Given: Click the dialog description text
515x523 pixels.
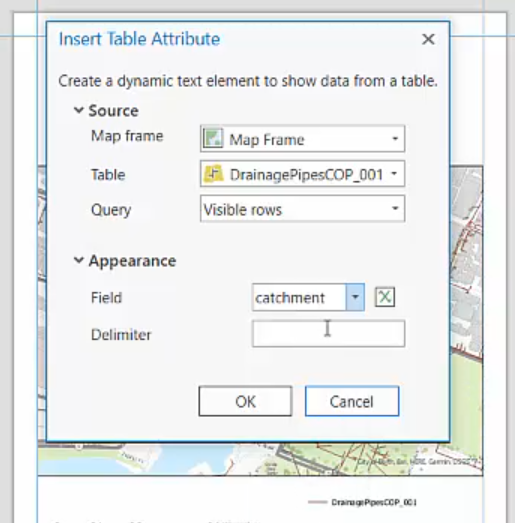Looking at the screenshot, I should tap(248, 81).
